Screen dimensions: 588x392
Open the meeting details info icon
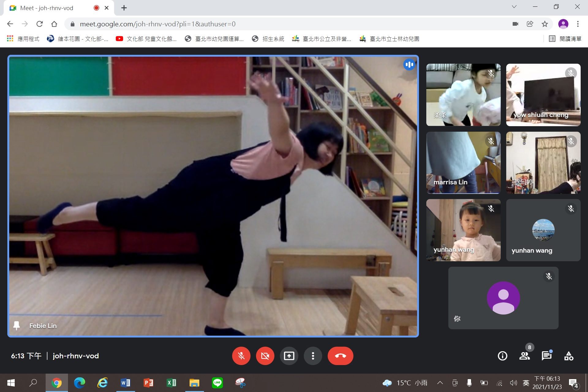pyautogui.click(x=502, y=356)
